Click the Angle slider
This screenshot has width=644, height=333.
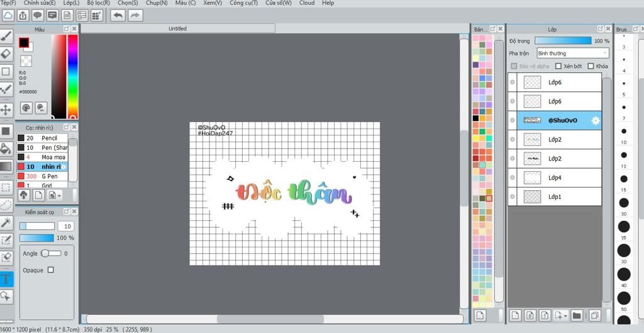[x=51, y=254]
